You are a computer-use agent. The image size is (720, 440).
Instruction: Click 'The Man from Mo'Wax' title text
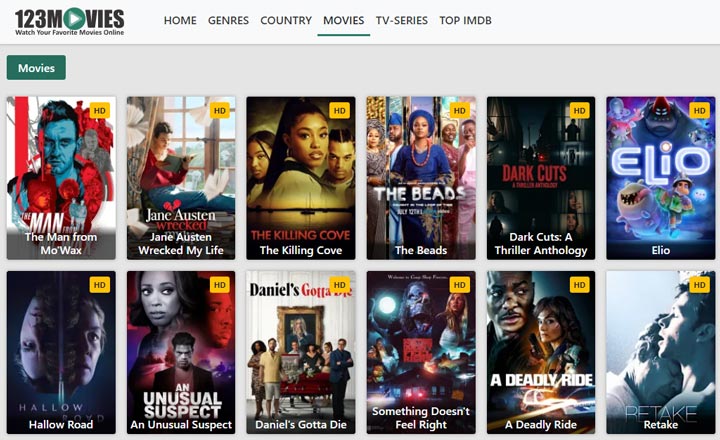point(61,243)
